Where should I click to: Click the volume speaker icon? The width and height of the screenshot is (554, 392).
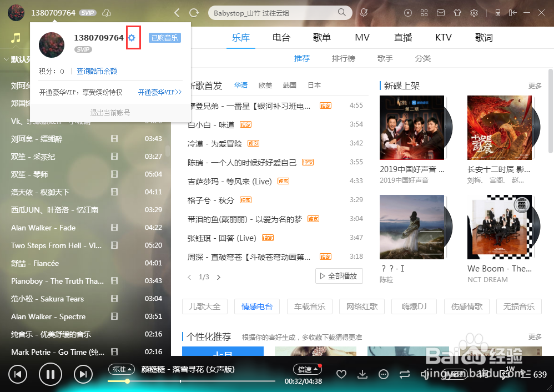[425, 374]
